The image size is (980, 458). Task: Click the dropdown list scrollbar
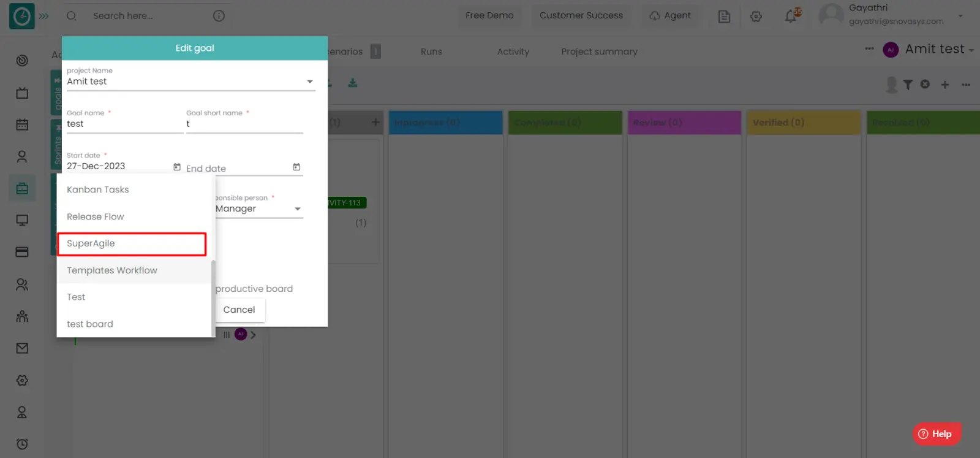(213, 298)
